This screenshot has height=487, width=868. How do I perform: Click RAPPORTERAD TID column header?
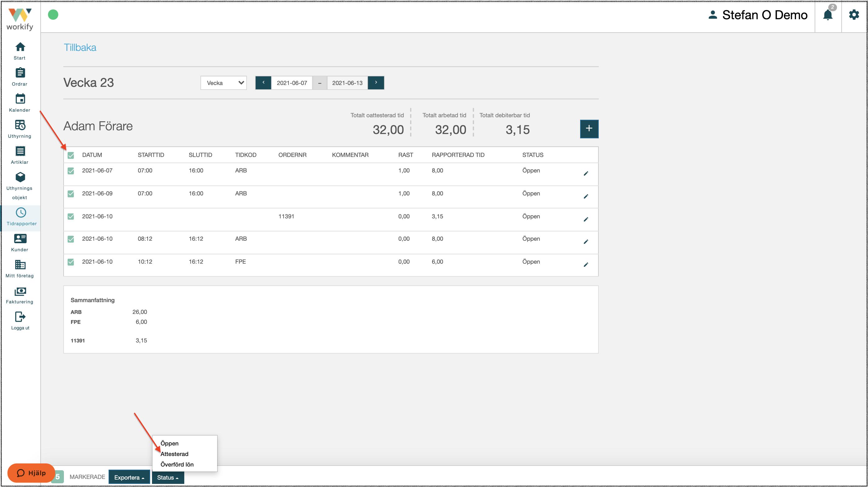coord(458,155)
